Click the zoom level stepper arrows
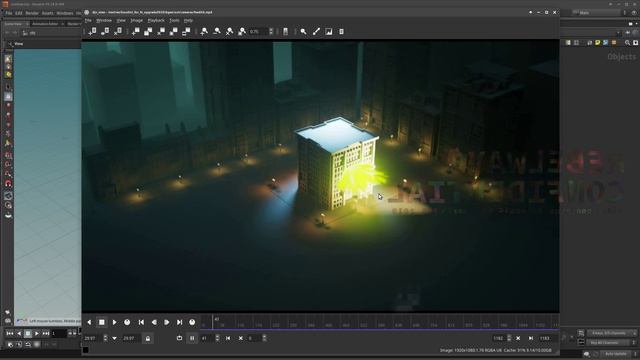 (271, 31)
